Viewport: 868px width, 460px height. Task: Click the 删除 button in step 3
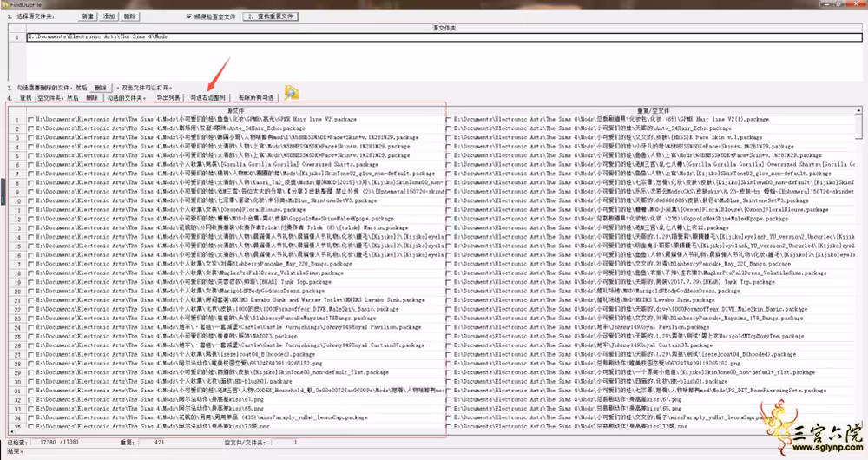point(100,88)
